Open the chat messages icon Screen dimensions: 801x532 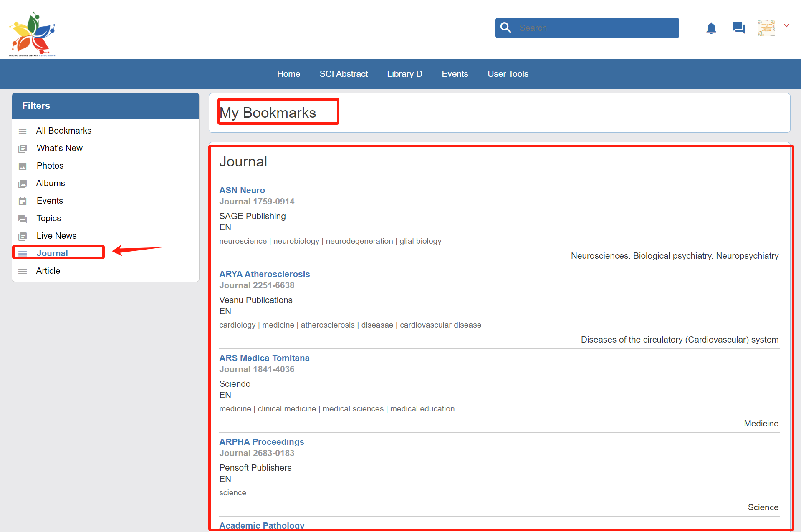738,28
